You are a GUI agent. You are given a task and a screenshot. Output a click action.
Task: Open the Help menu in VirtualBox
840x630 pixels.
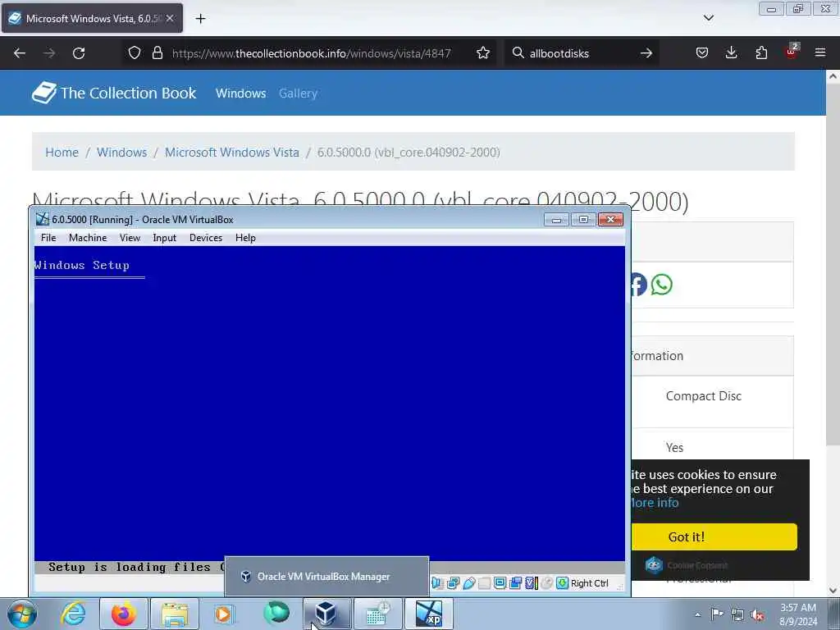245,238
